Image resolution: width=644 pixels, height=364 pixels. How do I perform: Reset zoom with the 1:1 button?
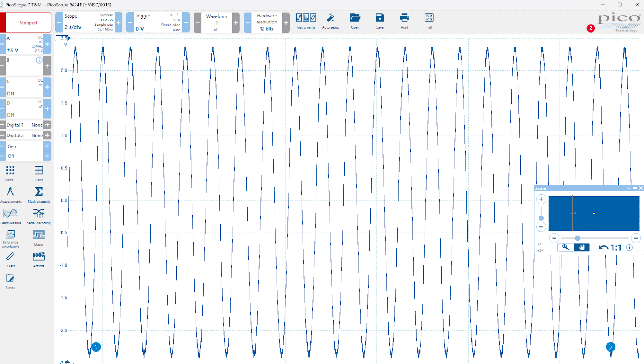click(610, 247)
